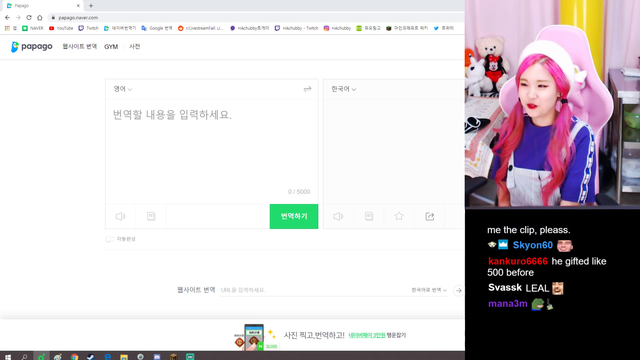Screen dimensions: 640x360
Task: Click the address bar papago.naver.com
Action: coord(78,18)
